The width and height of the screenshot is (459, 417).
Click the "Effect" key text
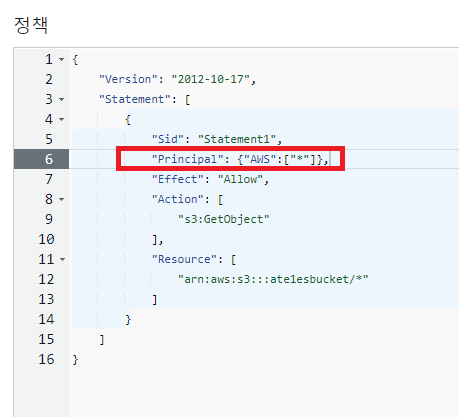(x=178, y=179)
